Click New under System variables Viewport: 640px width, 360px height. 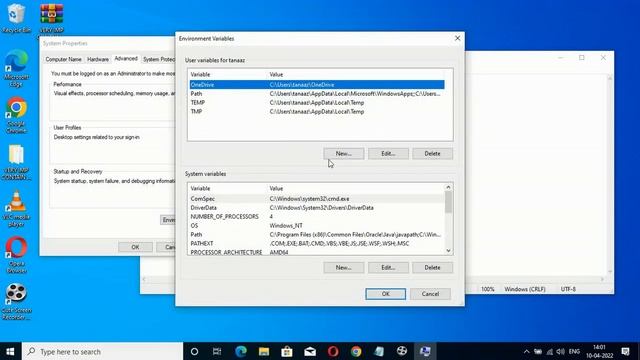(344, 267)
